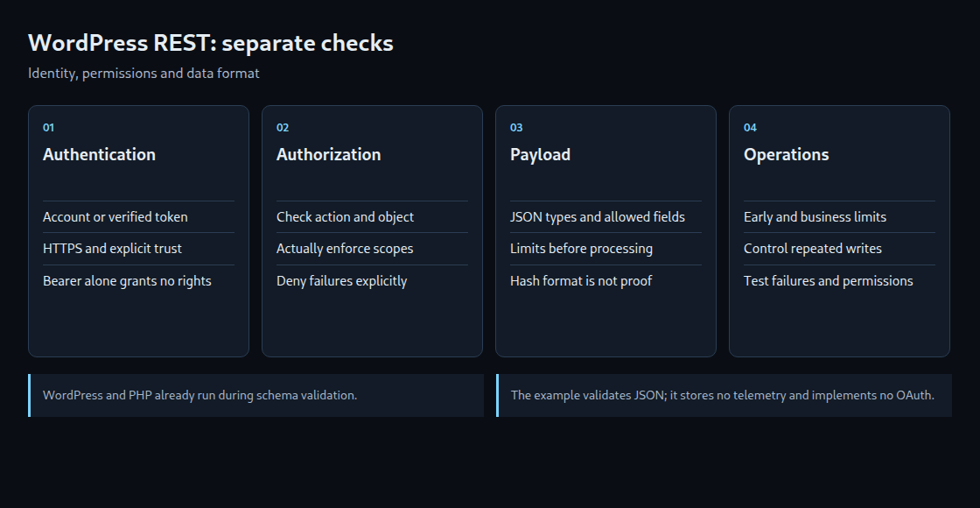Click the 'Authentication' card heading
This screenshot has width=980, height=508.
99,154
